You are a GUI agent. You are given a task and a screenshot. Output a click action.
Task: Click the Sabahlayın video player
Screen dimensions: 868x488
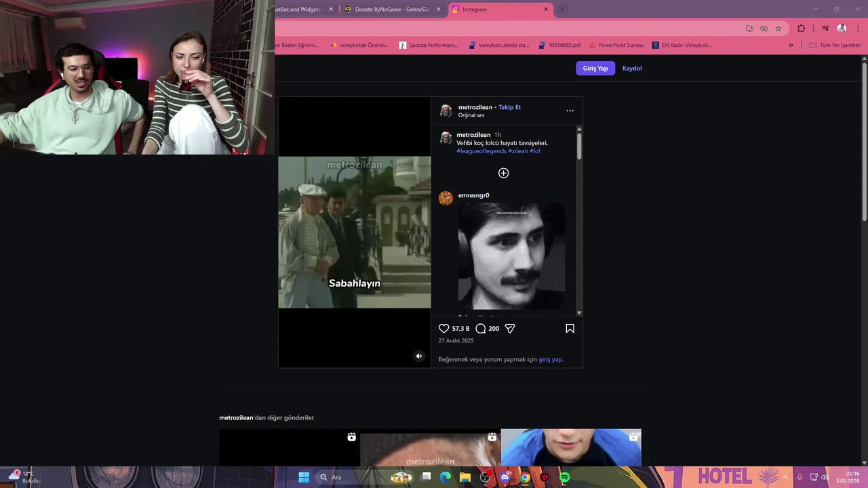click(x=355, y=232)
